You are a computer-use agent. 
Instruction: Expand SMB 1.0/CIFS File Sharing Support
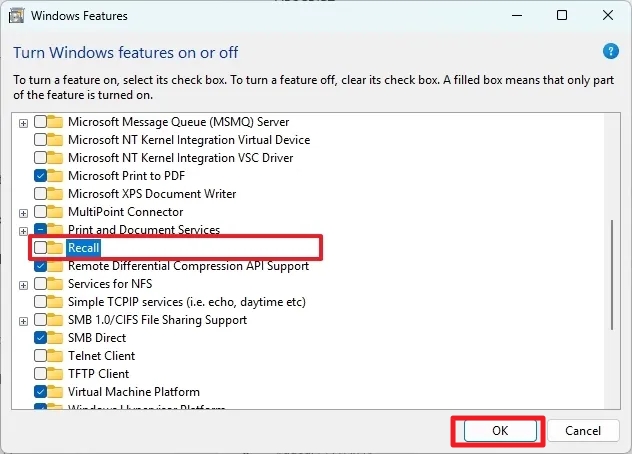pyautogui.click(x=23, y=320)
